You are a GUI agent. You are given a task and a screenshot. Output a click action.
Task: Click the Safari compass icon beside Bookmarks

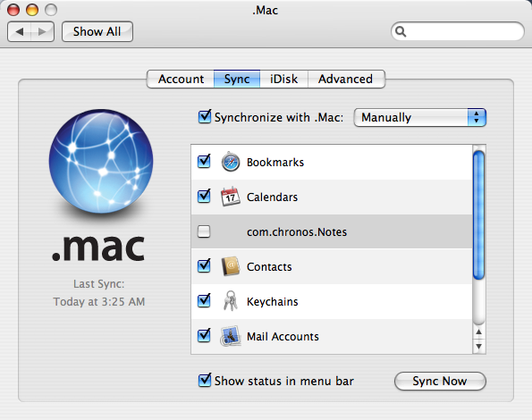point(231,162)
